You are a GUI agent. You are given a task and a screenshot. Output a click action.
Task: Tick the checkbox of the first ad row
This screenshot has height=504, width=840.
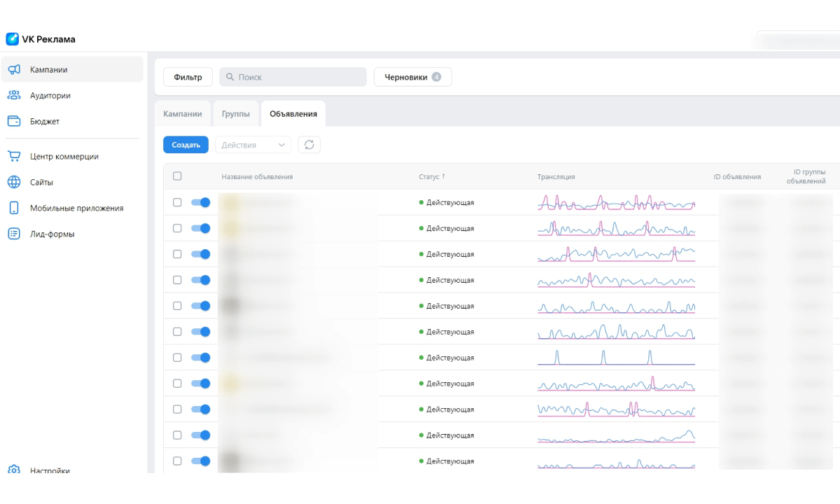click(x=177, y=202)
